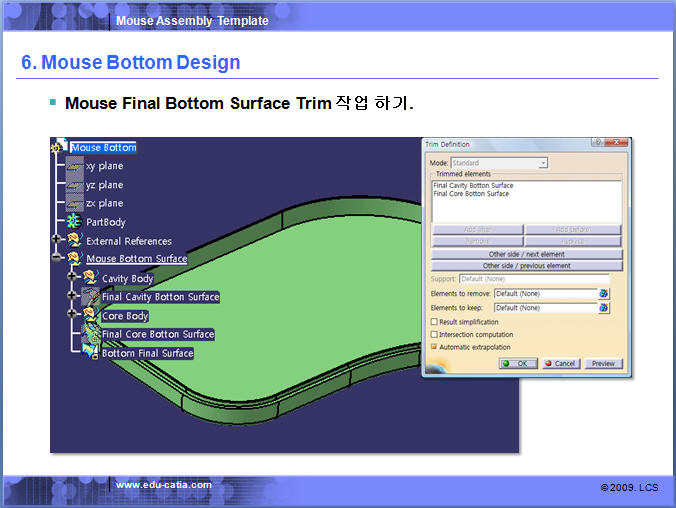Select the PartBody gear icon
The height and width of the screenshot is (508, 676).
pos(74,222)
